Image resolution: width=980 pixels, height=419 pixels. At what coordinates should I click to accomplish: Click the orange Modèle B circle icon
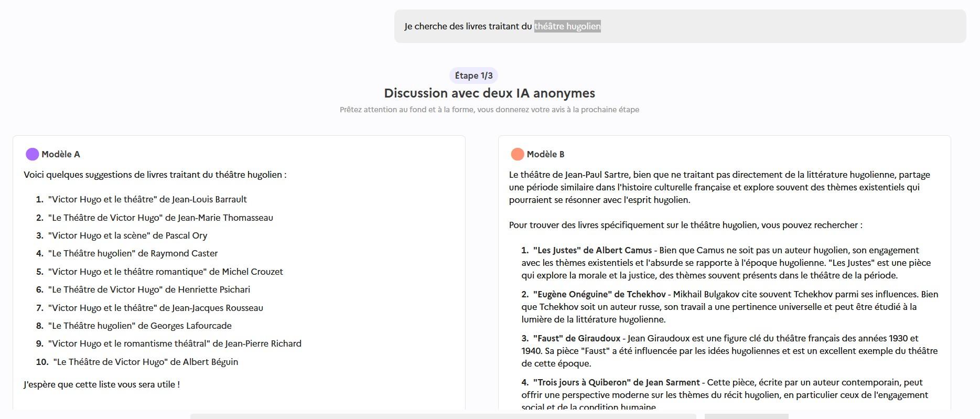pos(517,154)
